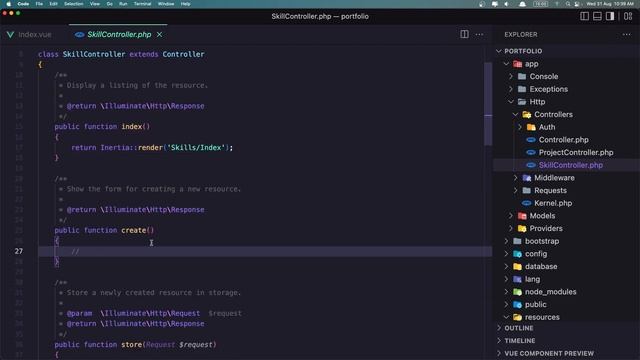Collapse the Http folder

click(511, 102)
